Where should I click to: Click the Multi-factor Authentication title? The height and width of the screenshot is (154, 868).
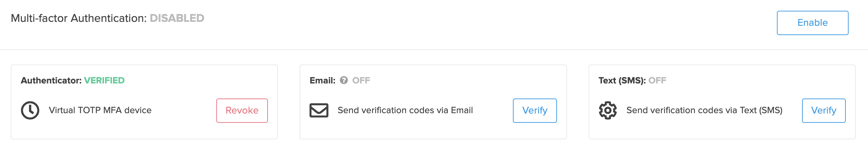(79, 18)
